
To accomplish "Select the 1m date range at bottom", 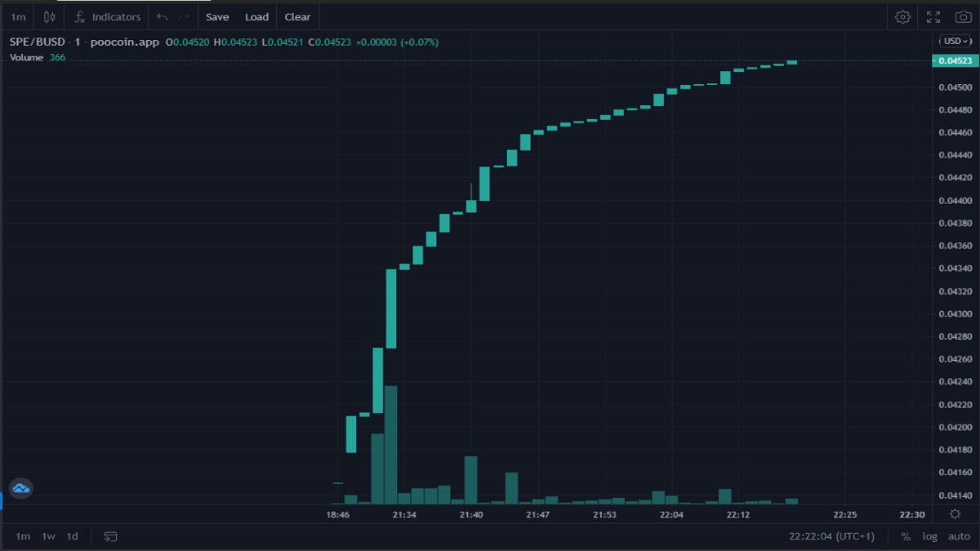I will pyautogui.click(x=23, y=536).
